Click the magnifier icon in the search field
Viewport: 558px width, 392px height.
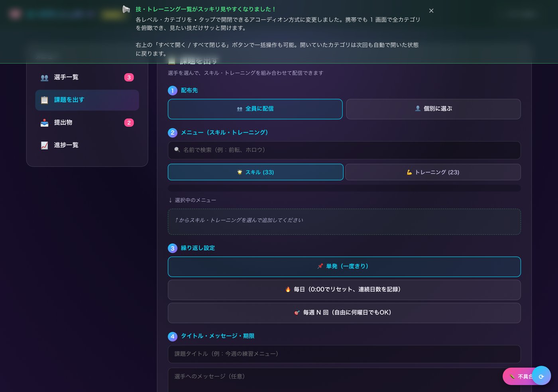click(x=177, y=150)
